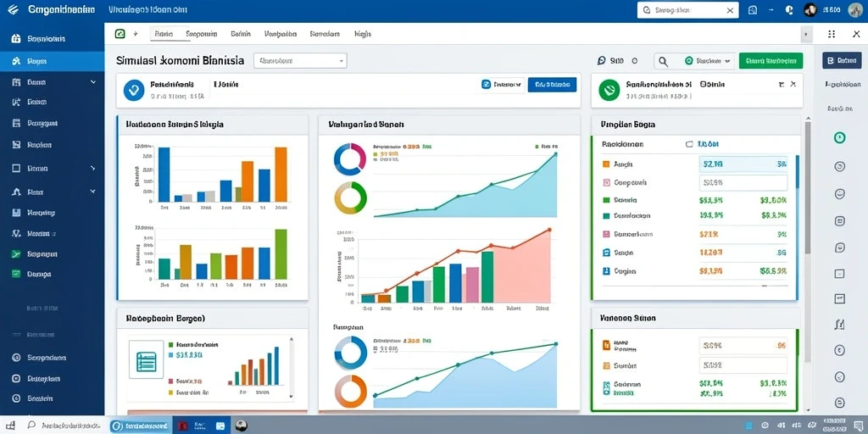Click the blue circular badge icon in the first card
This screenshot has height=434, width=868.
pyautogui.click(x=133, y=90)
